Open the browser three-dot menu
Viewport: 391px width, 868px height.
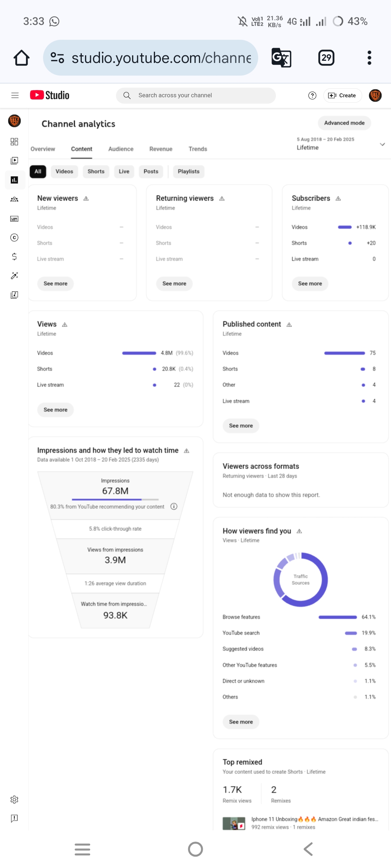click(369, 58)
